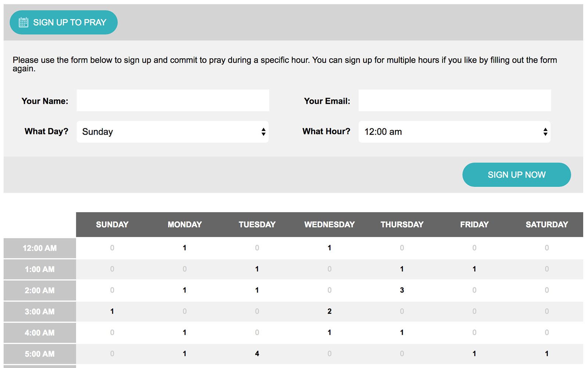Click the 3:00 AM row label
Screen dimensions: 588x368
pyautogui.click(x=40, y=312)
